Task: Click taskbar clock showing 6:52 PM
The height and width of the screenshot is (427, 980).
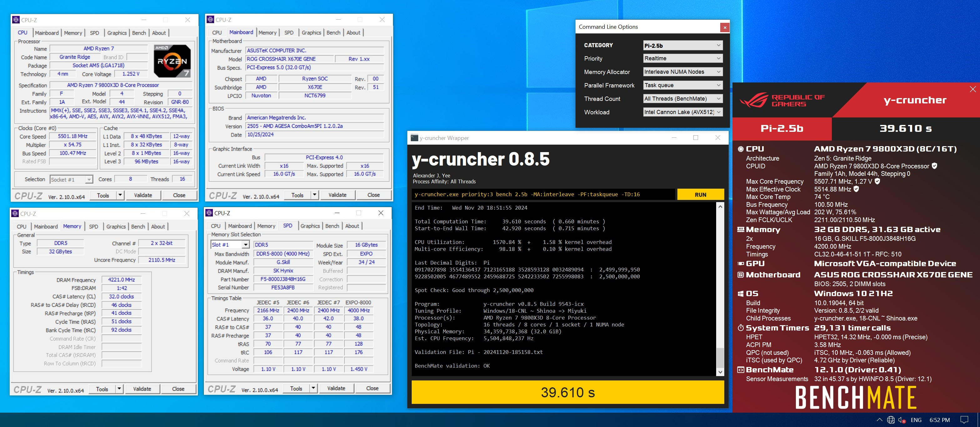Action: [939, 420]
